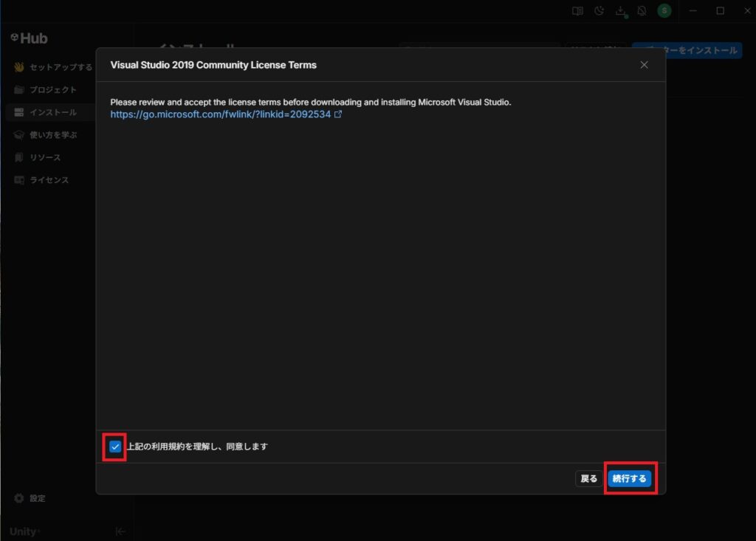
Task: Click the dialog title Visual Studio 2019 Community
Action: 213,65
